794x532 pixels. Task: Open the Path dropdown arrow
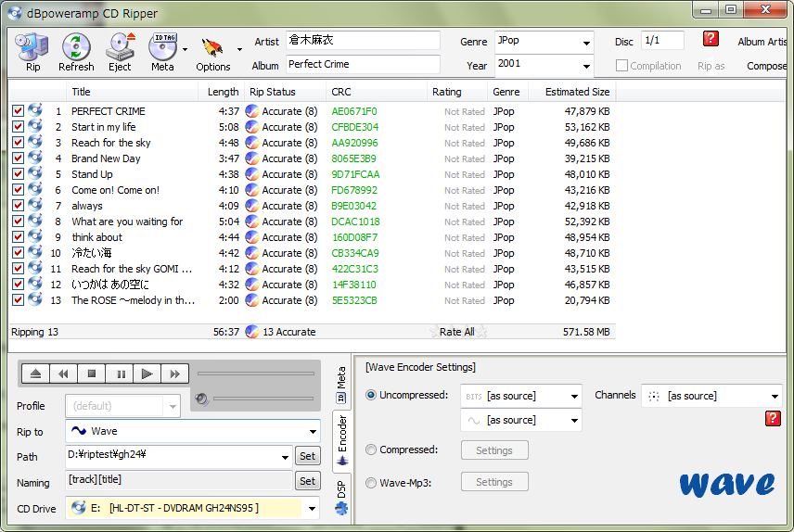pyautogui.click(x=285, y=457)
